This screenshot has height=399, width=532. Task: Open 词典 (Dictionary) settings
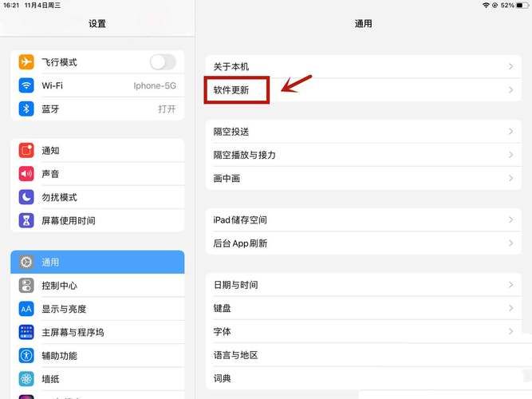[364, 378]
